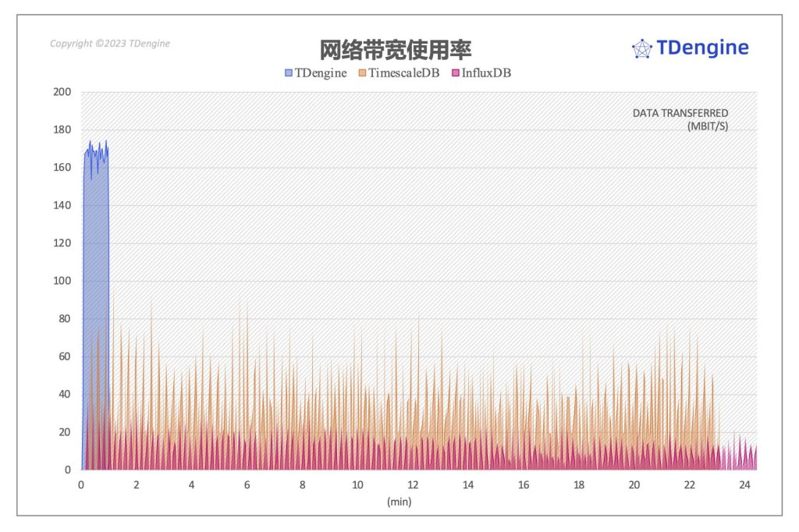Click the pink InfluxDB legend swatch

[456, 73]
